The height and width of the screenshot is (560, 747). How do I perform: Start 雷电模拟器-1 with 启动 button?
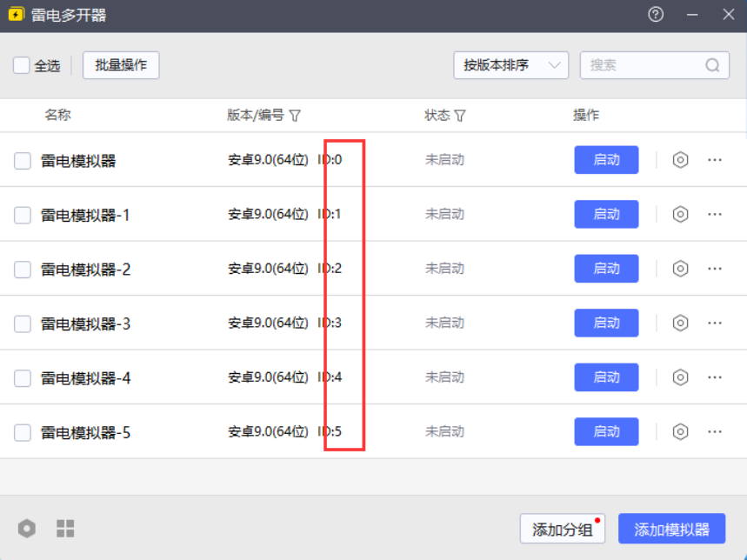pos(606,214)
